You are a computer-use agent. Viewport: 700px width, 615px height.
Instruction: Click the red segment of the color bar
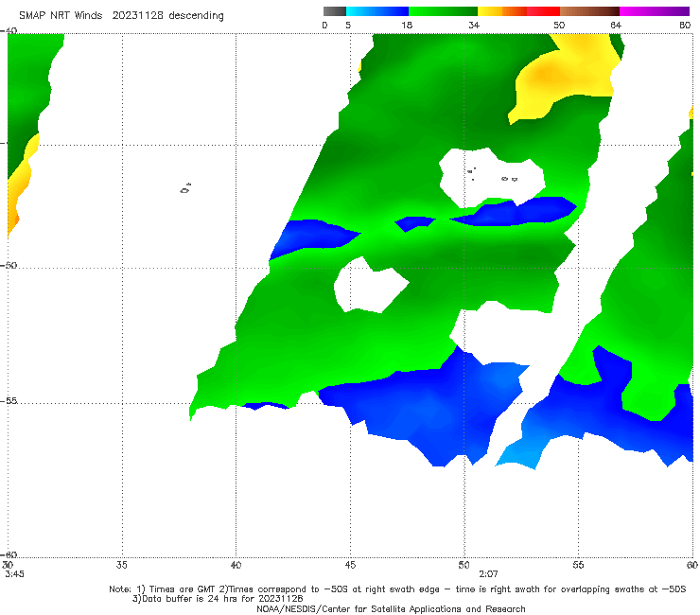pos(543,11)
